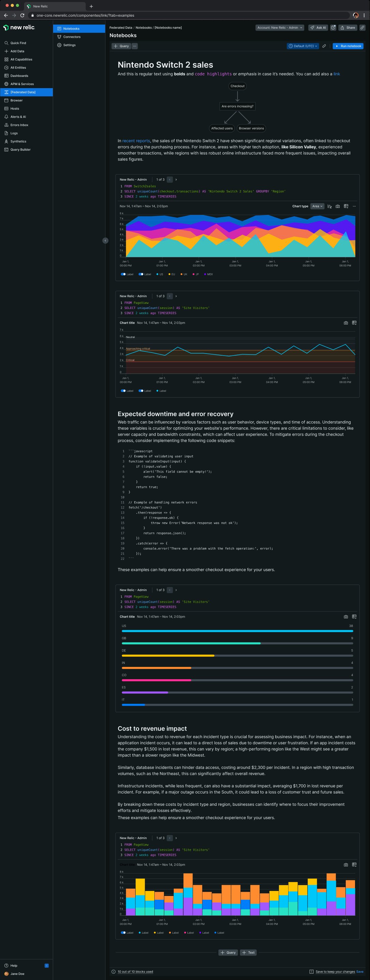Click the camera icon on the Site Visitors line chart

click(x=345, y=323)
